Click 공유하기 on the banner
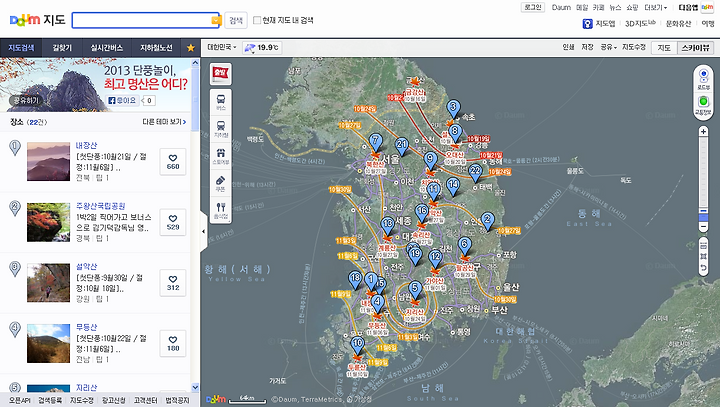The width and height of the screenshot is (720, 407). pos(25,100)
